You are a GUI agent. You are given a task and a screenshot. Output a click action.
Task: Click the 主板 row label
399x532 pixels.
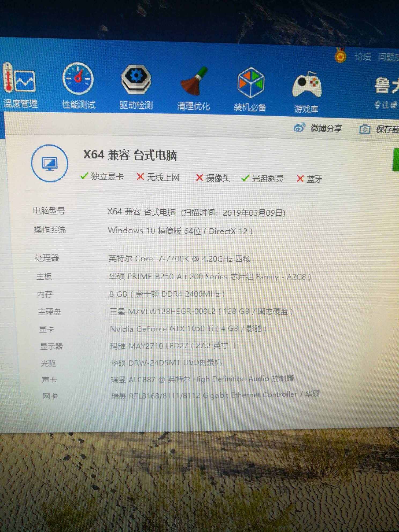(44, 276)
